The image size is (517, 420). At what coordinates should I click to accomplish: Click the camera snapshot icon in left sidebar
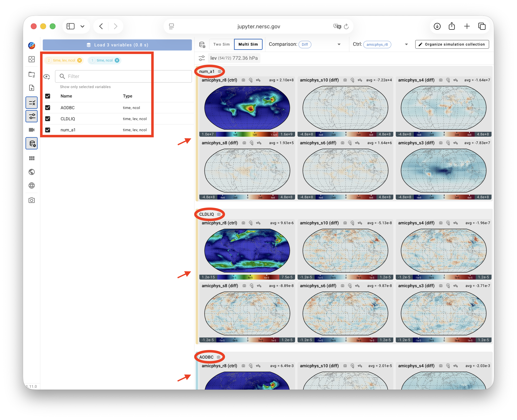[32, 200]
